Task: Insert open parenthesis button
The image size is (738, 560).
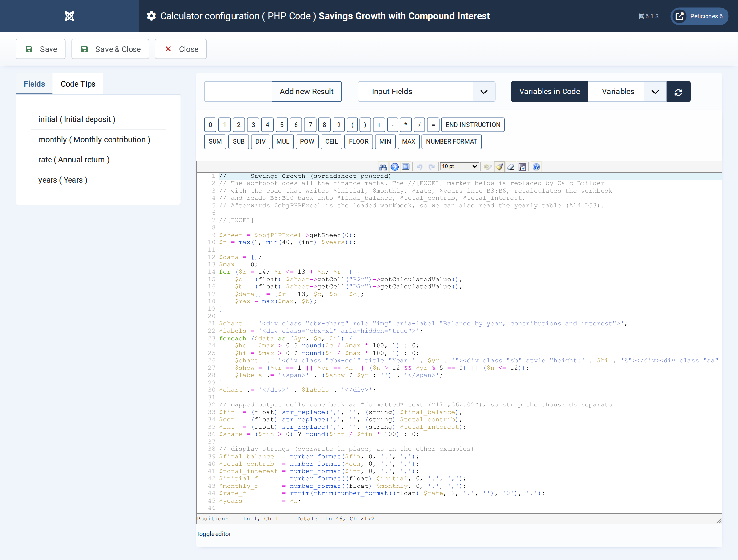Action: 352,125
